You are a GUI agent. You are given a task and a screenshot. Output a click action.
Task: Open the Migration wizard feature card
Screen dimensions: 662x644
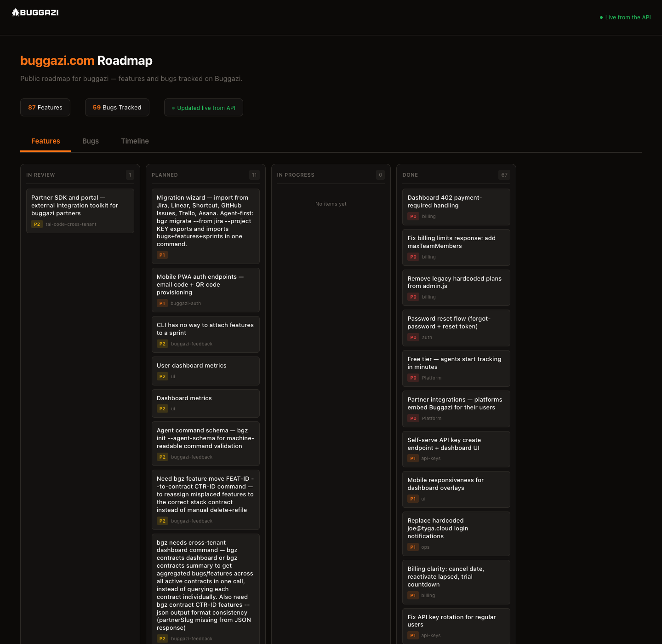click(205, 226)
